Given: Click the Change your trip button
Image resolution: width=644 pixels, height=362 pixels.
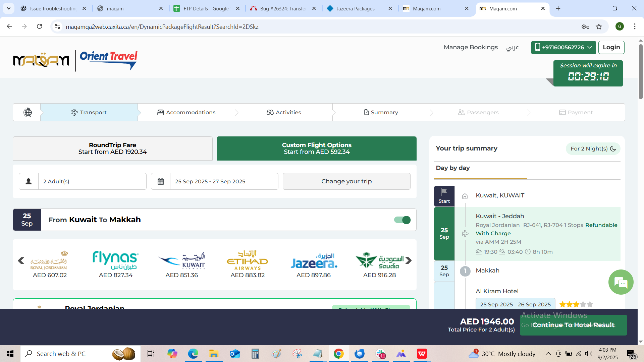Looking at the screenshot, I should [346, 181].
